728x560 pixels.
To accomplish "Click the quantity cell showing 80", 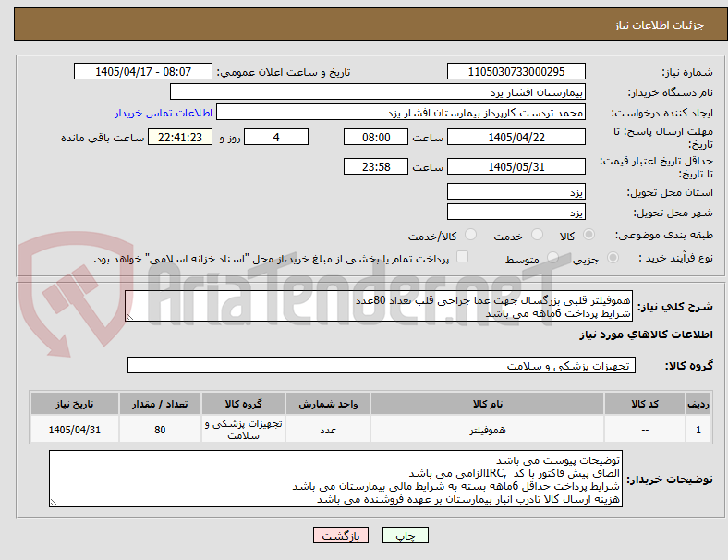I will [160, 430].
